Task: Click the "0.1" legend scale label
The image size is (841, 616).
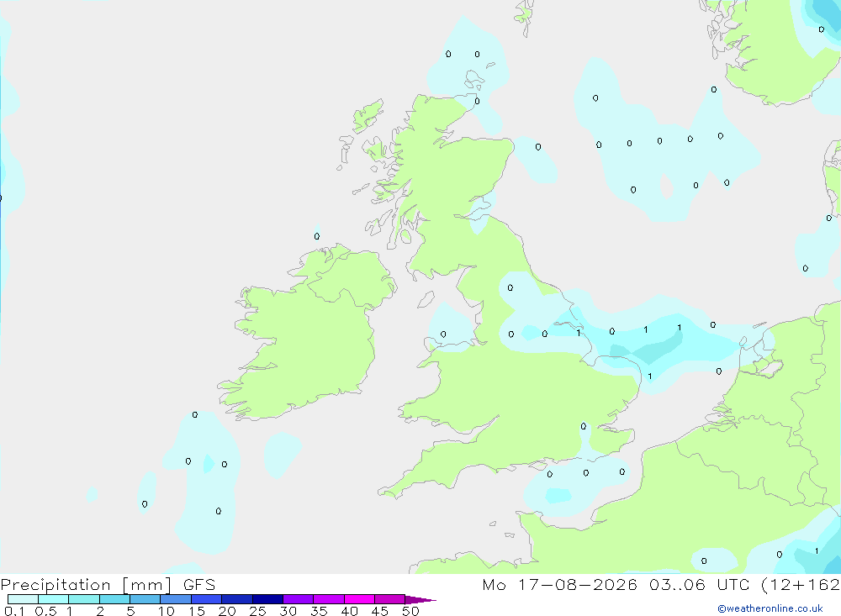Action: pos(14,611)
